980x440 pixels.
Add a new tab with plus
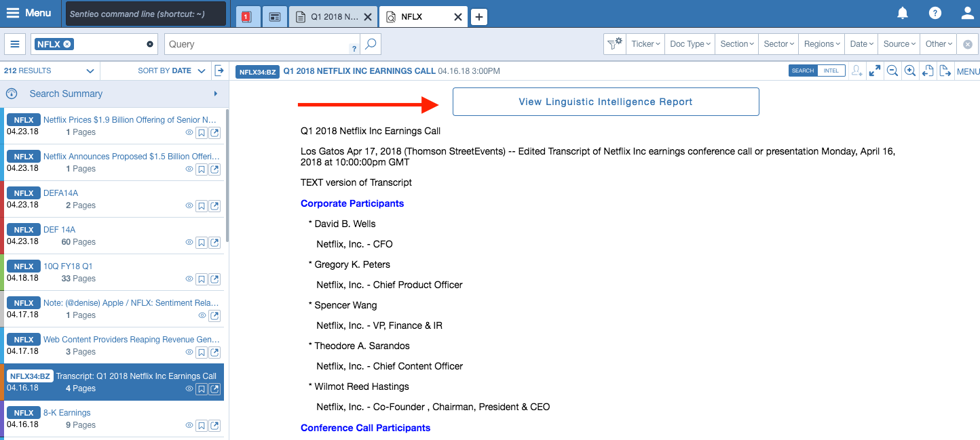tap(479, 18)
